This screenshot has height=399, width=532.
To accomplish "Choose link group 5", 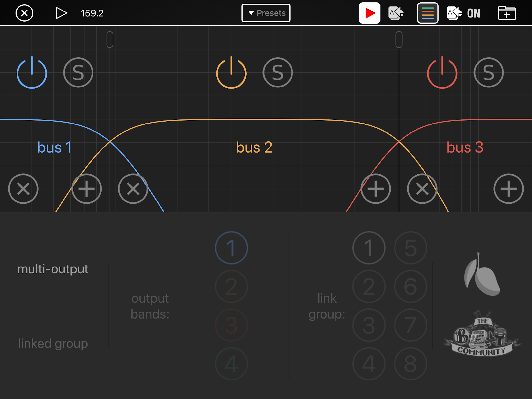I will click(x=410, y=248).
